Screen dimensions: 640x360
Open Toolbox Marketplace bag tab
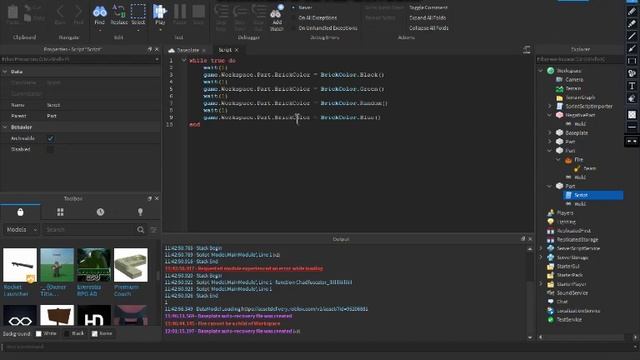(x=20, y=212)
